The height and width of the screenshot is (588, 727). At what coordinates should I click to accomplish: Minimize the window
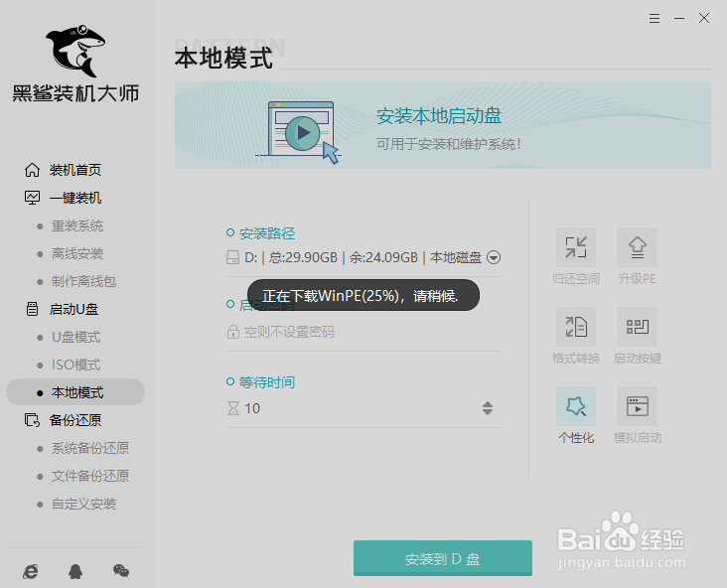pyautogui.click(x=679, y=18)
